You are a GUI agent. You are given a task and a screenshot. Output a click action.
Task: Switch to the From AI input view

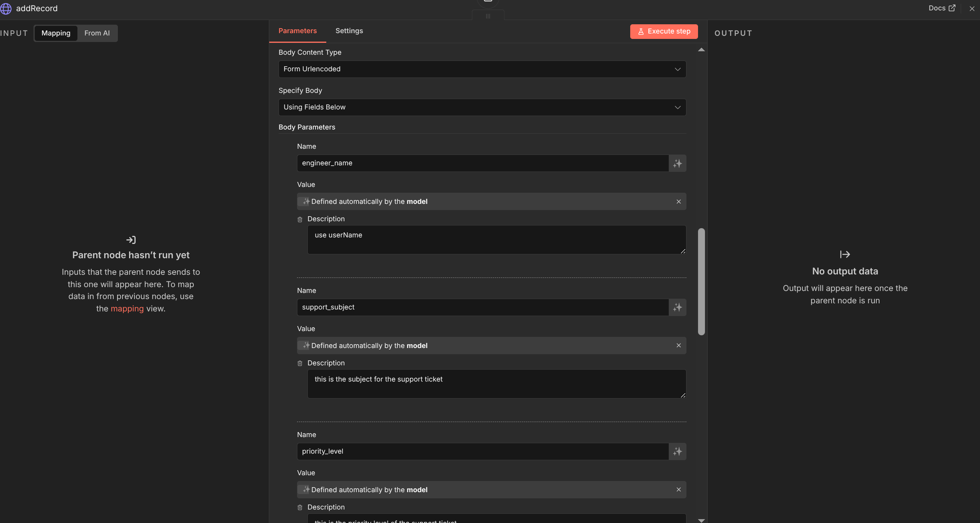(97, 33)
